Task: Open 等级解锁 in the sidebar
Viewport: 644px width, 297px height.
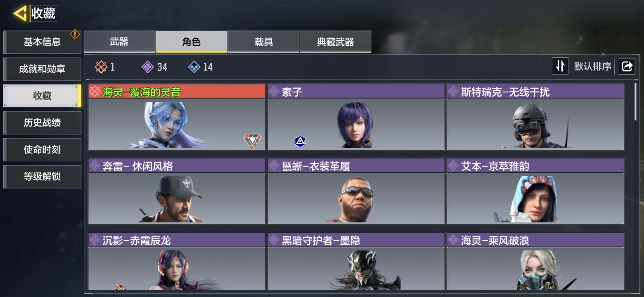Action: (x=42, y=177)
